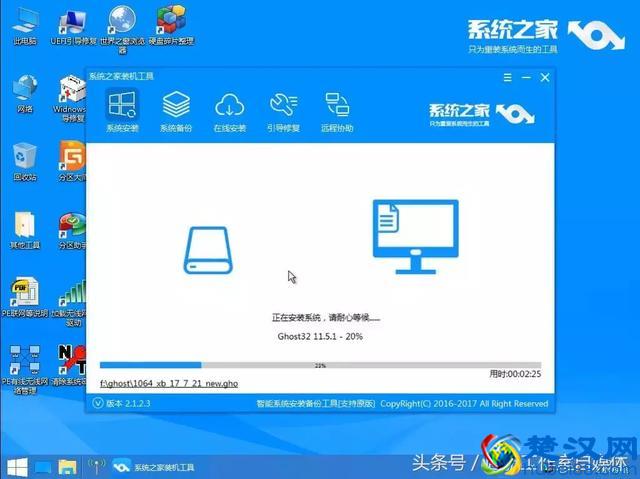
Task: Open the 回收站 recycle bin
Action: coord(25,162)
